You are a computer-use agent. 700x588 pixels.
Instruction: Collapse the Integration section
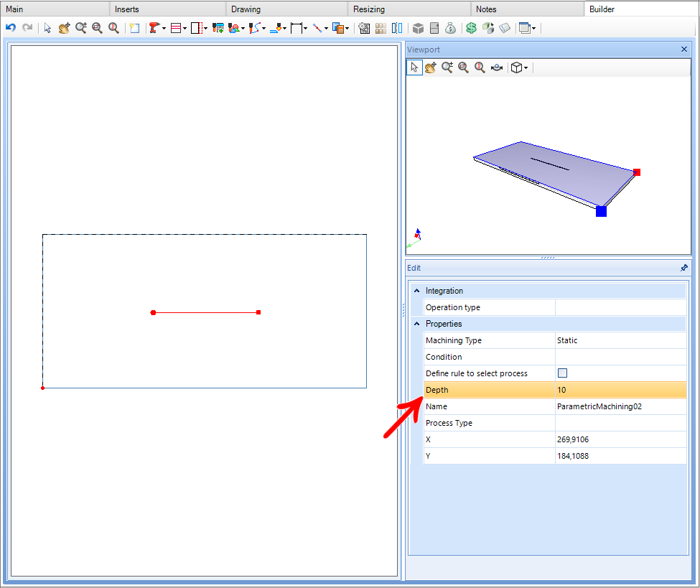[x=416, y=291]
